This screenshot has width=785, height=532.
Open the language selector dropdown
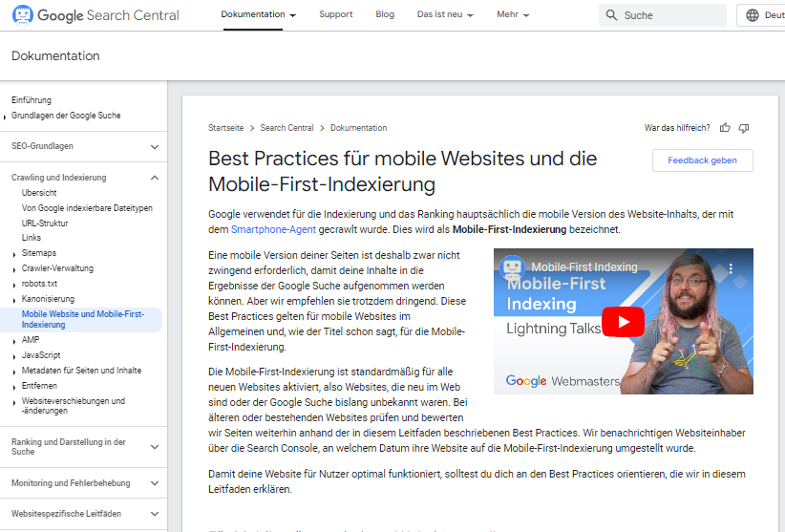[761, 15]
